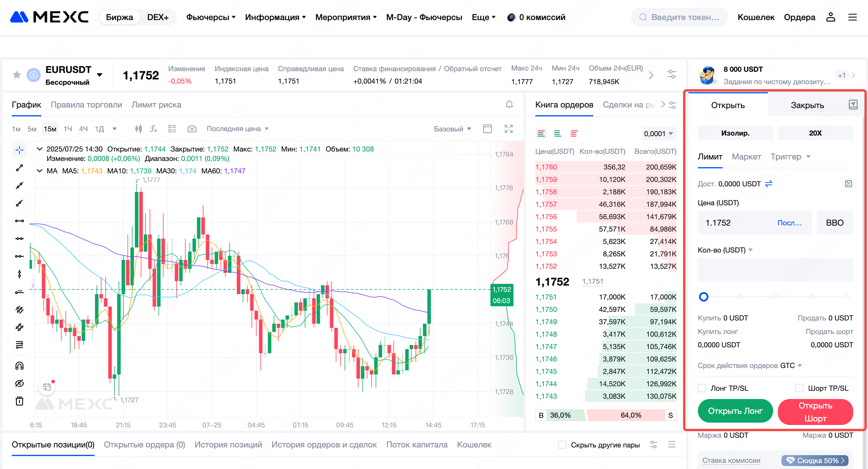The width and height of the screenshot is (868, 469).
Task: Open the Мероприятия dropdown menu
Action: 346,17
